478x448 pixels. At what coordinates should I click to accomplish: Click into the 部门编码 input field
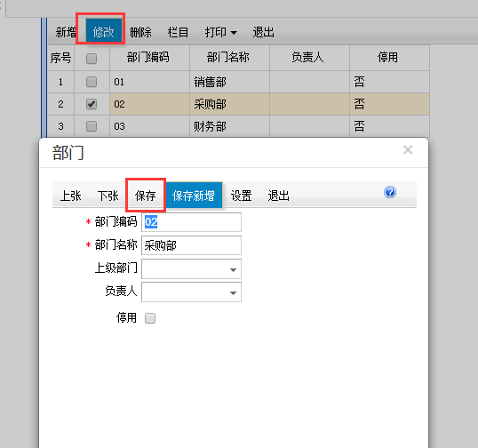191,222
